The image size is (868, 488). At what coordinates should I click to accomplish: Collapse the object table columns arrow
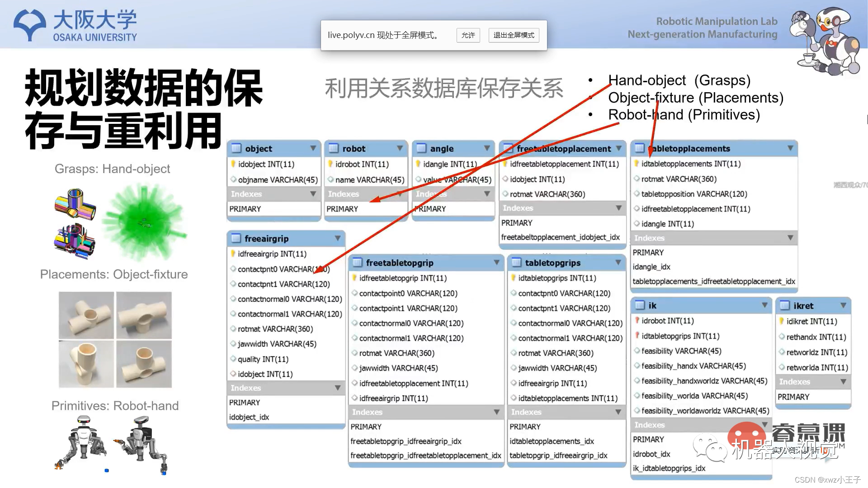(313, 148)
